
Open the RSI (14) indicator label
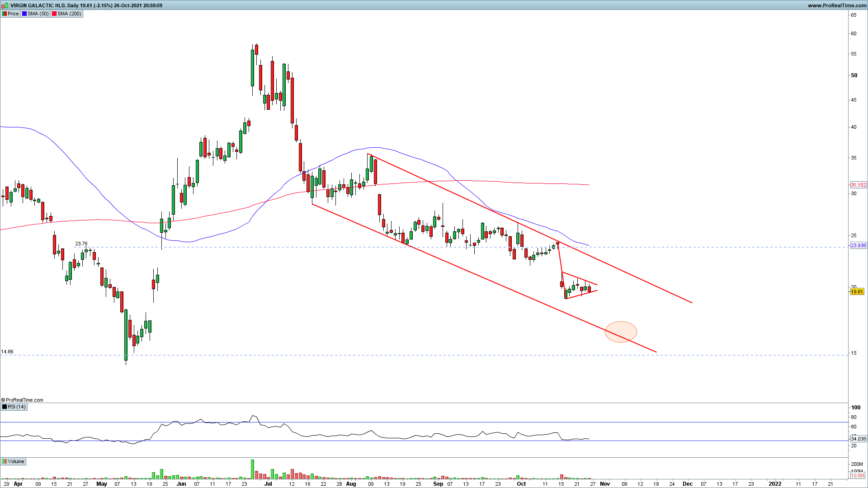(16, 407)
